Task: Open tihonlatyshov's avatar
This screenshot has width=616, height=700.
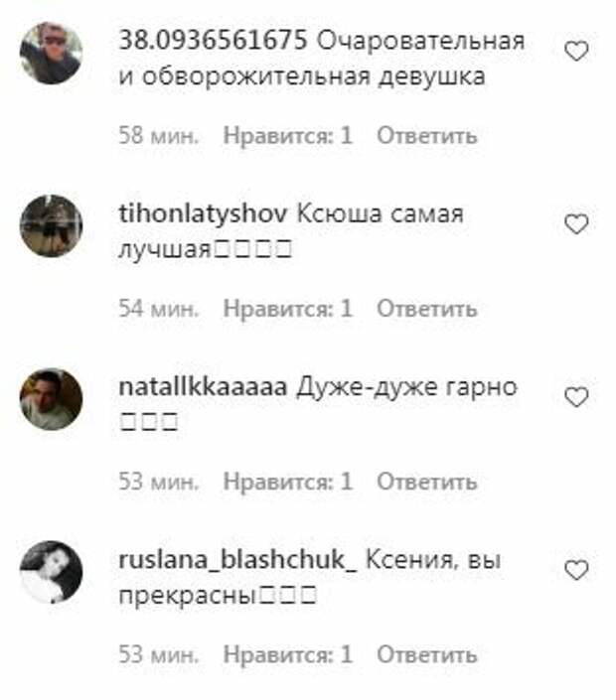Action: click(52, 226)
